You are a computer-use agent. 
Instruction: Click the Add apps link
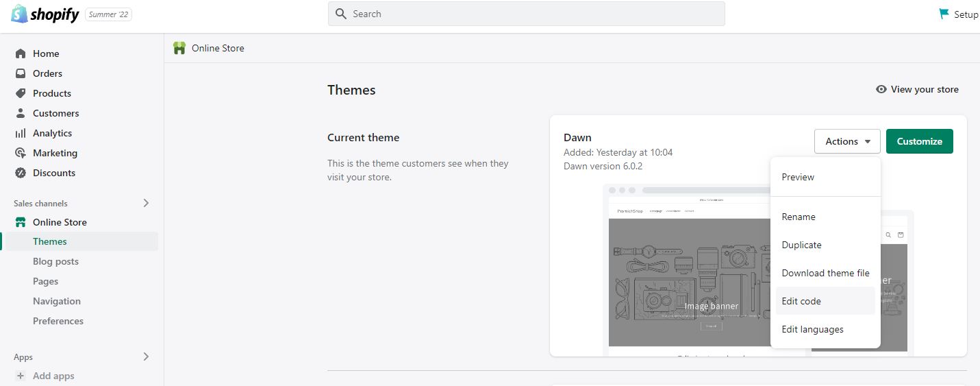coord(53,376)
